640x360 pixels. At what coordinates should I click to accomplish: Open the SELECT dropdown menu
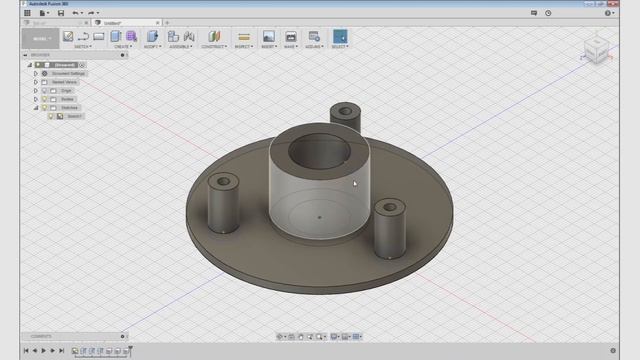(340, 47)
